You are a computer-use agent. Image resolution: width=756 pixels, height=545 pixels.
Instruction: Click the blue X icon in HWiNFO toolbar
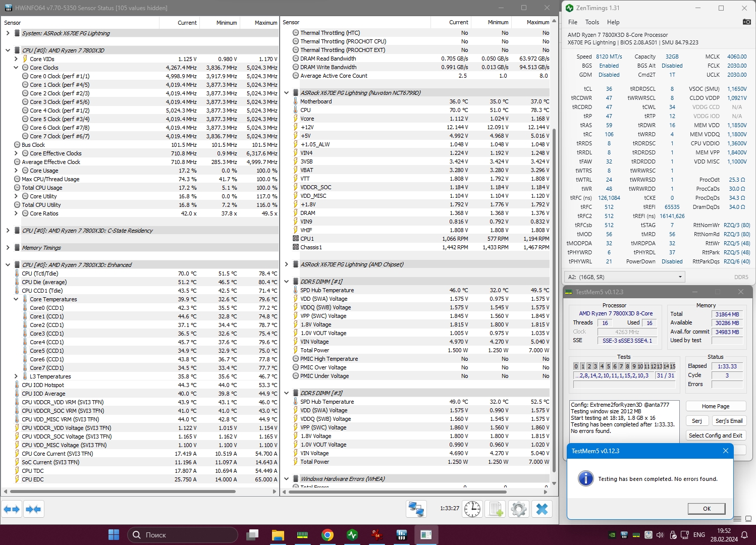542,509
